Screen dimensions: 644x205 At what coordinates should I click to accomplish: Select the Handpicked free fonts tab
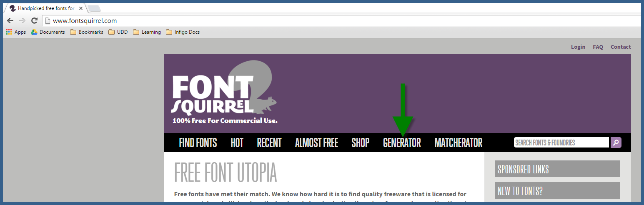45,8
